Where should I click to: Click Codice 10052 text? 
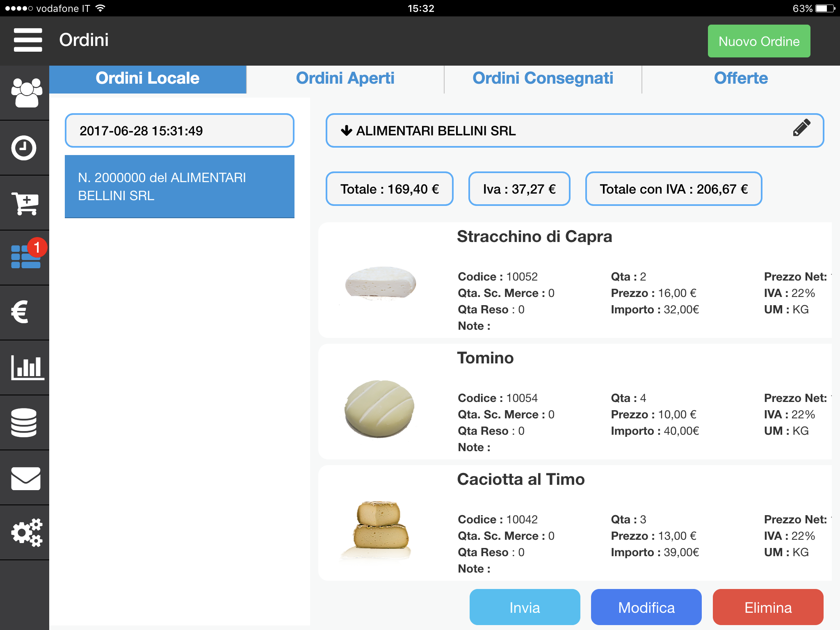498,277
